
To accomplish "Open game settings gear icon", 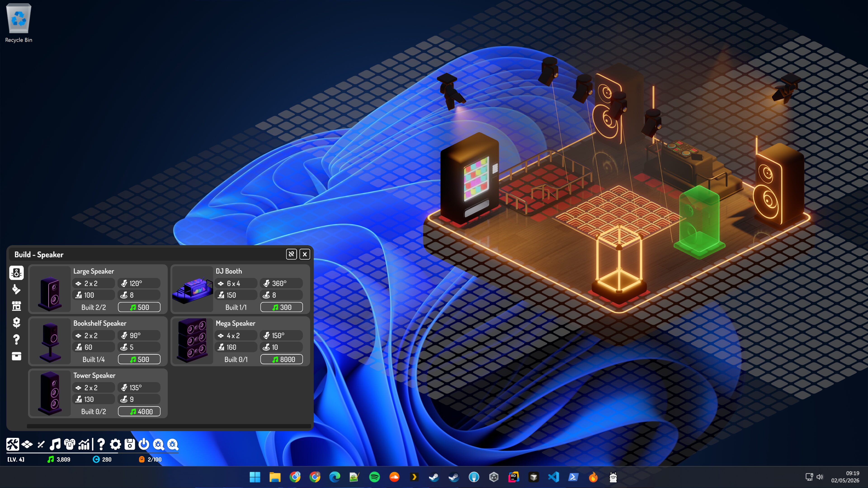I will point(115,444).
